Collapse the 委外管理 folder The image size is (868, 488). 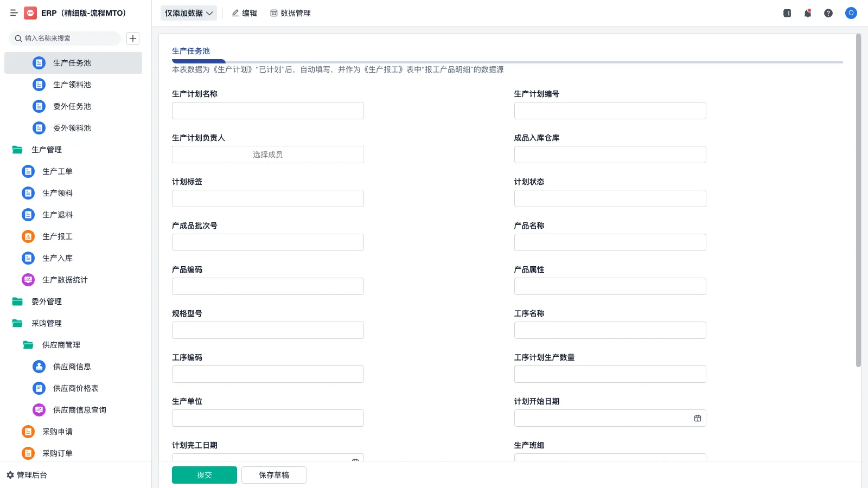47,301
